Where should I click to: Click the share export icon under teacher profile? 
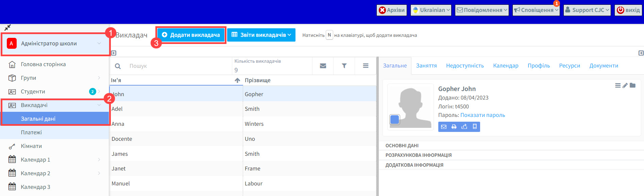464,127
